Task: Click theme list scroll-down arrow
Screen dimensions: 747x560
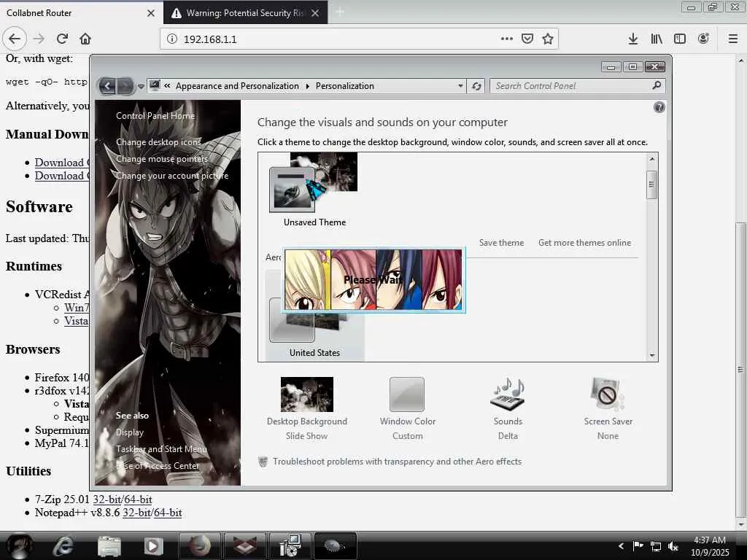Action: coord(651,356)
